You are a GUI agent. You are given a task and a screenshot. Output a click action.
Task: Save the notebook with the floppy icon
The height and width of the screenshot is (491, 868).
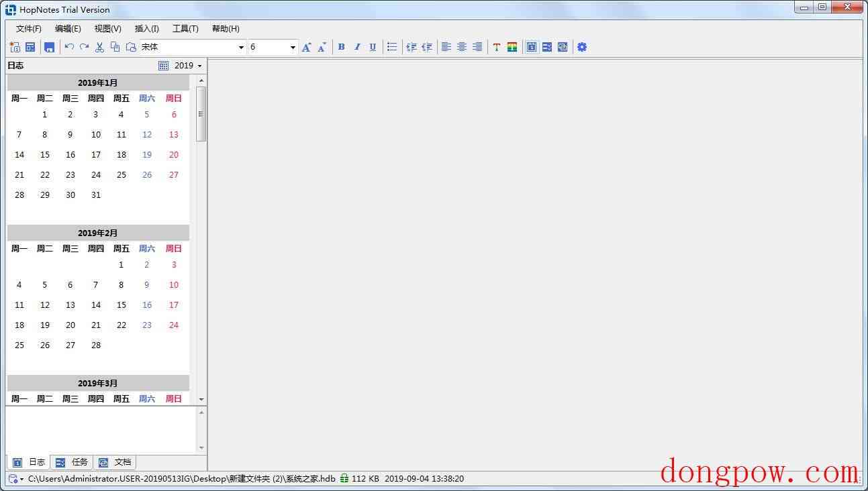(x=49, y=47)
